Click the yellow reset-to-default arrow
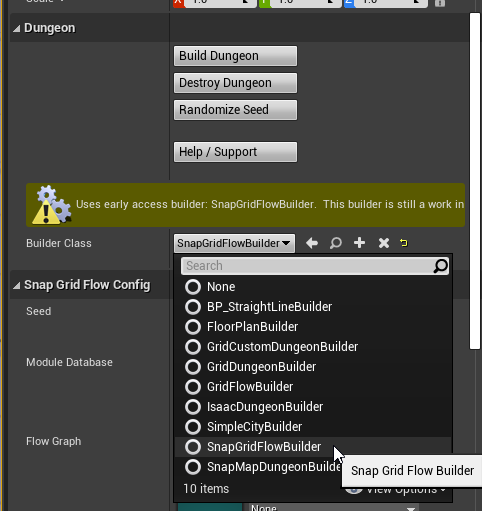This screenshot has width=482, height=511. coord(404,243)
